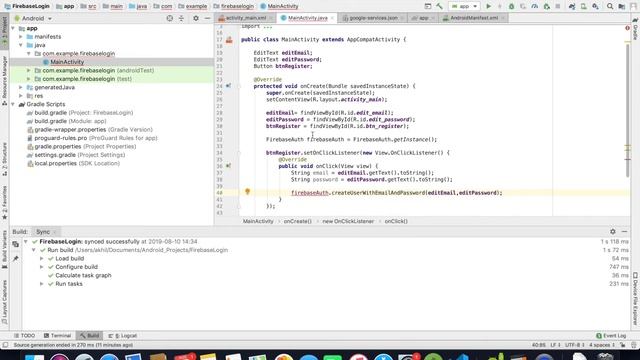Collapse the java folder
This screenshot has width=640, height=360.
21,45
